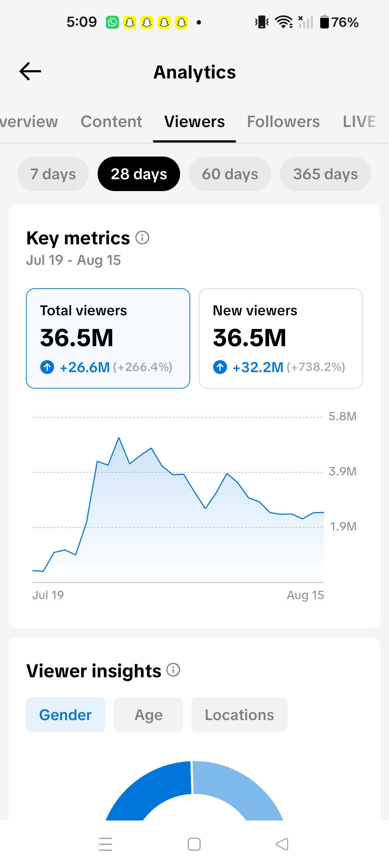389x868 pixels.
Task: Tap the 5.8M axis label
Action: coord(342,416)
